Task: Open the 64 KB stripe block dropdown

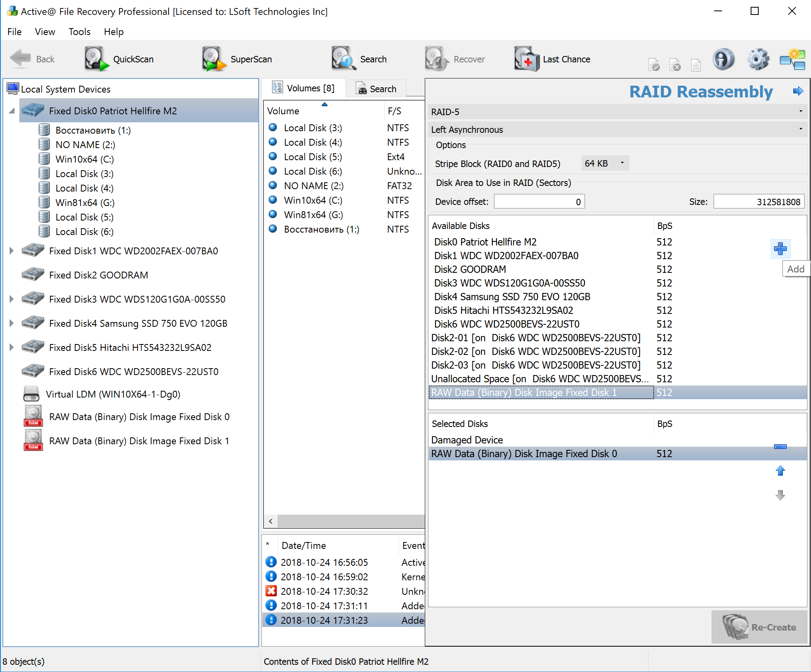Action: point(605,163)
